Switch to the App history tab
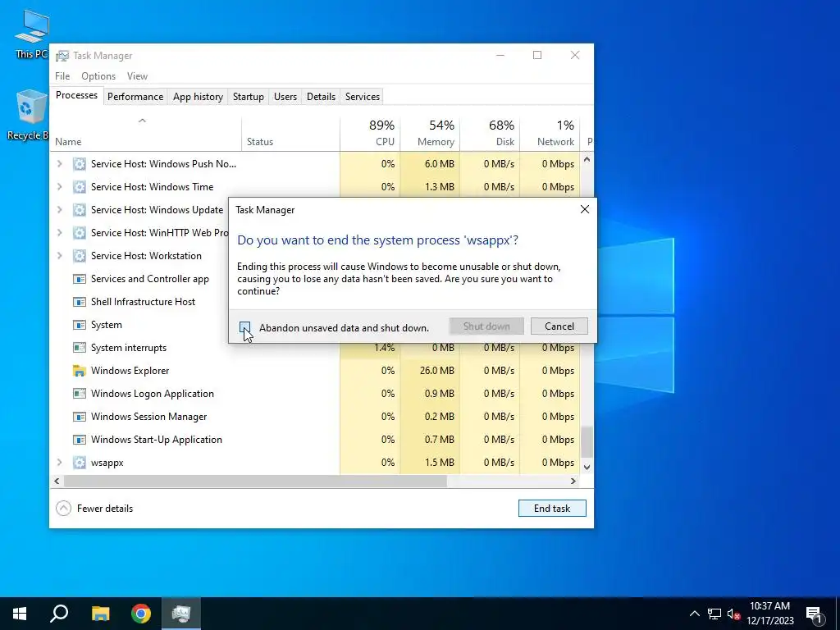The image size is (840, 630). point(198,97)
